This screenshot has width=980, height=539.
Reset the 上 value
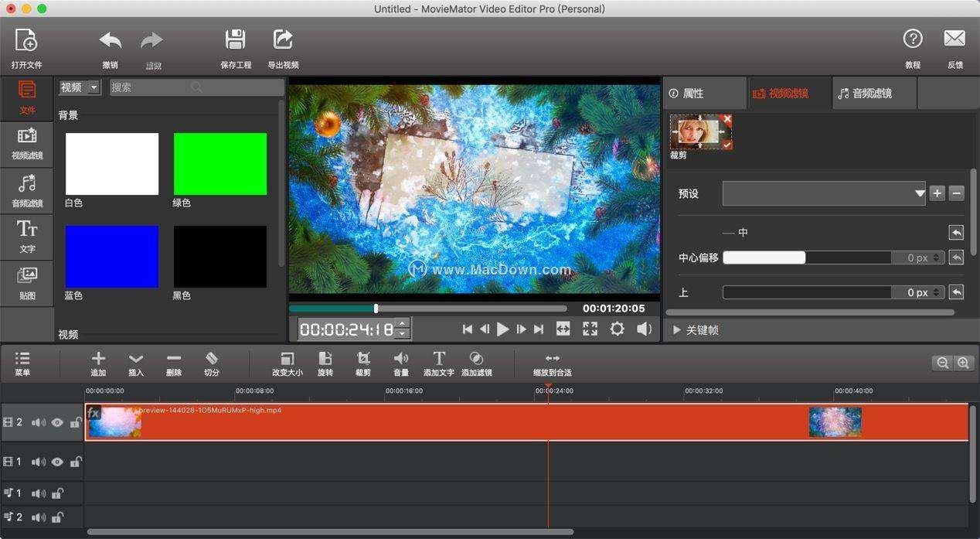tap(957, 292)
